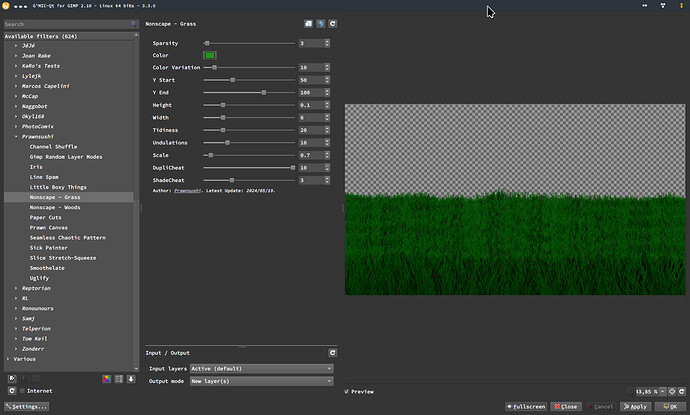Screen dimensions: 690x415
Task: Toggle the Preview checkbox
Action: point(348,391)
